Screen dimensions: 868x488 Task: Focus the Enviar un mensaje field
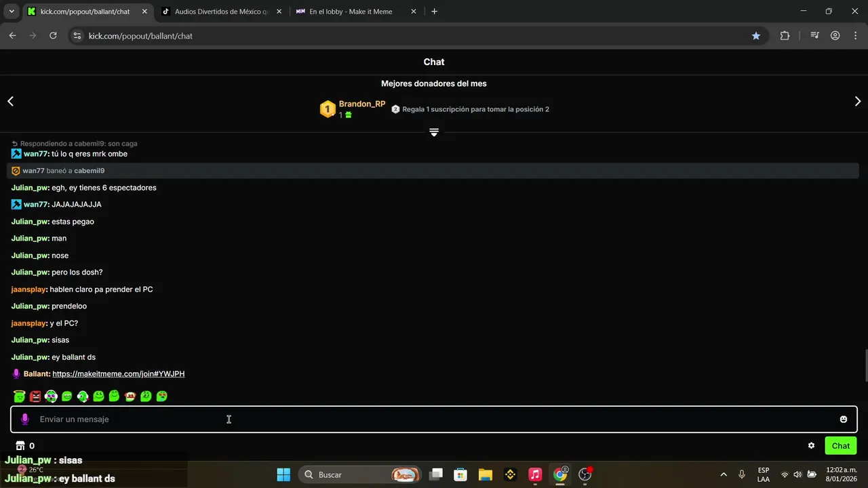click(434, 420)
